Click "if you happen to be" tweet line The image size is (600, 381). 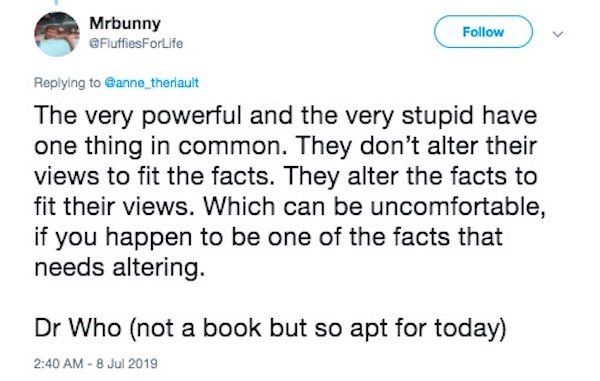click(x=268, y=237)
